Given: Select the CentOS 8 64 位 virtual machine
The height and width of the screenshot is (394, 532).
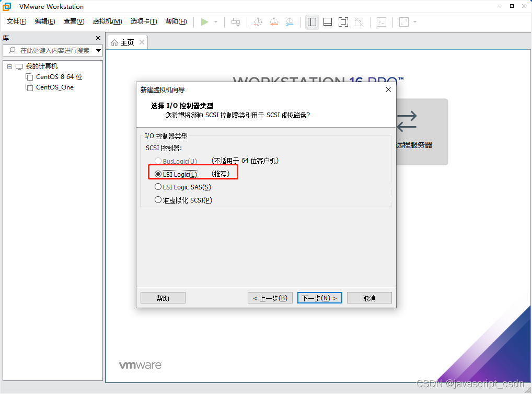Looking at the screenshot, I should (59, 77).
